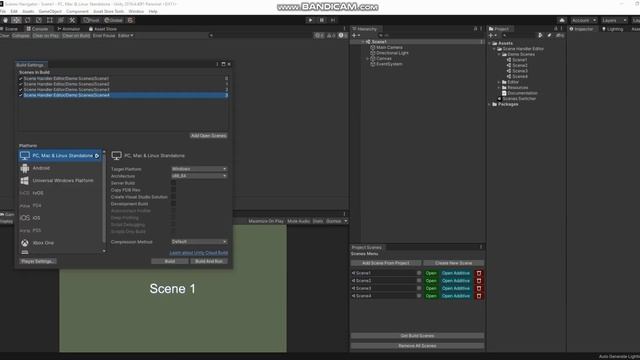Enable the Server Build checkbox
Screen dimensions: 640x360
(x=173, y=183)
